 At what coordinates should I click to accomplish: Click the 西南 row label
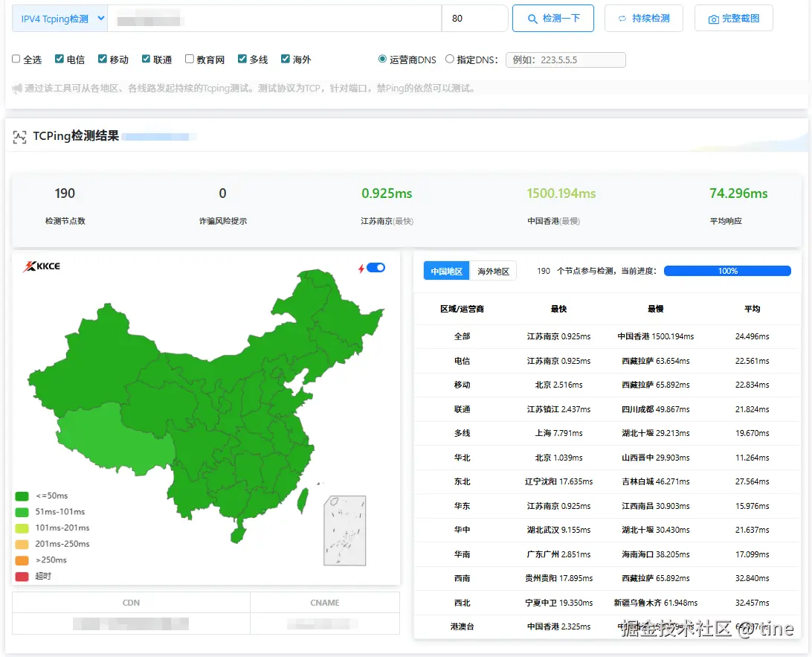462,578
